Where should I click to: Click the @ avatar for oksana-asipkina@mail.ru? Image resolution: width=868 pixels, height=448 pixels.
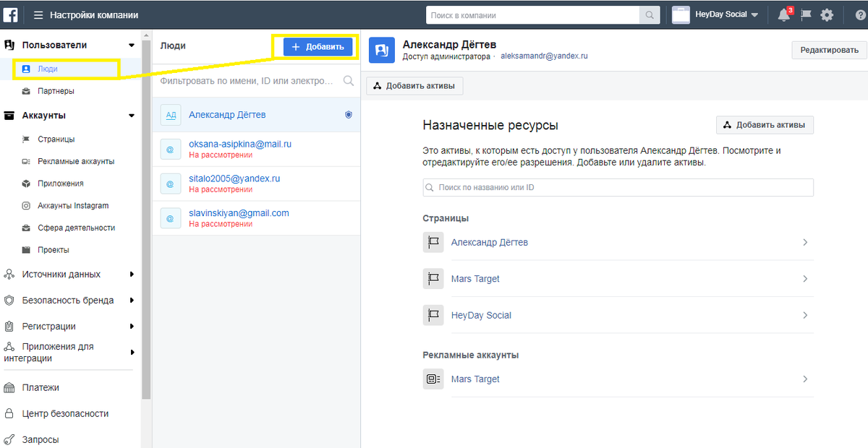[171, 149]
